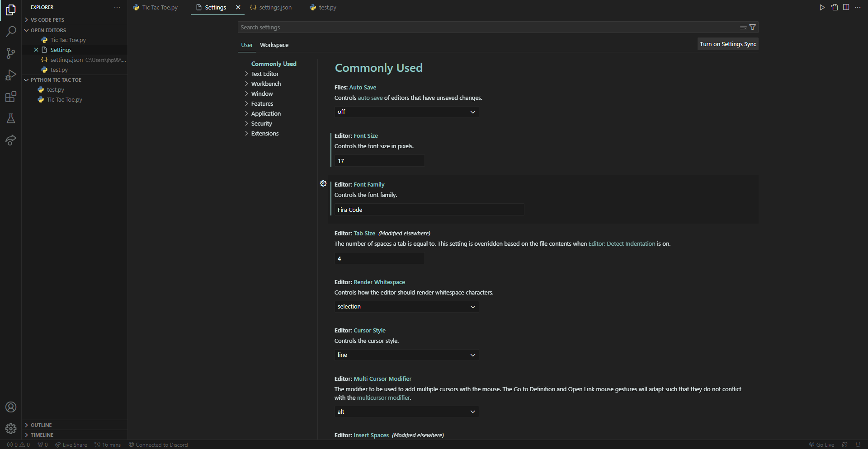Viewport: 868px width, 449px height.
Task: Close Settings in the Open Editors list
Action: click(x=36, y=50)
